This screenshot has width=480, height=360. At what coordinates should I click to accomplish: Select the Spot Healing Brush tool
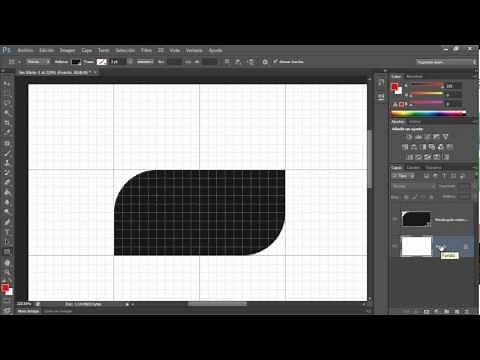click(7, 143)
